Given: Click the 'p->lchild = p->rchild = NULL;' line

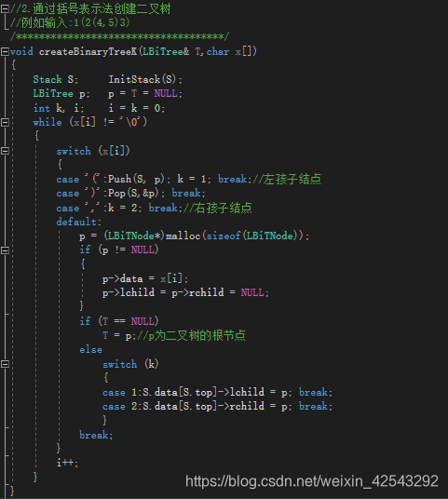Looking at the screenshot, I should click(x=185, y=292).
